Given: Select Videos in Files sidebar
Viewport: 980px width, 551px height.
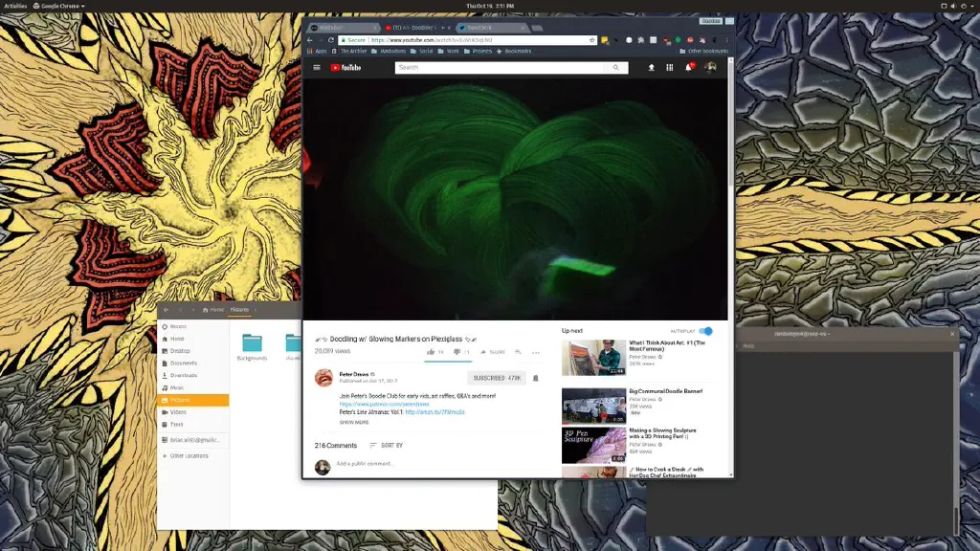Looking at the screenshot, I should click(193, 412).
